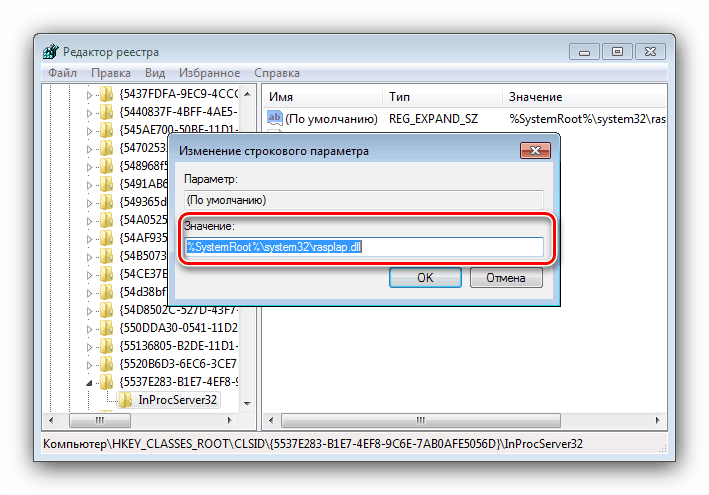
Task: Click the Параметр field showing (По умолчанию)
Action: point(364,200)
